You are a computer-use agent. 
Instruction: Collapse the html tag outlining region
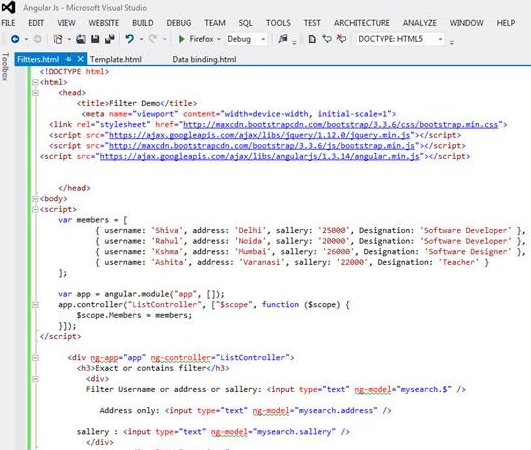(35, 82)
